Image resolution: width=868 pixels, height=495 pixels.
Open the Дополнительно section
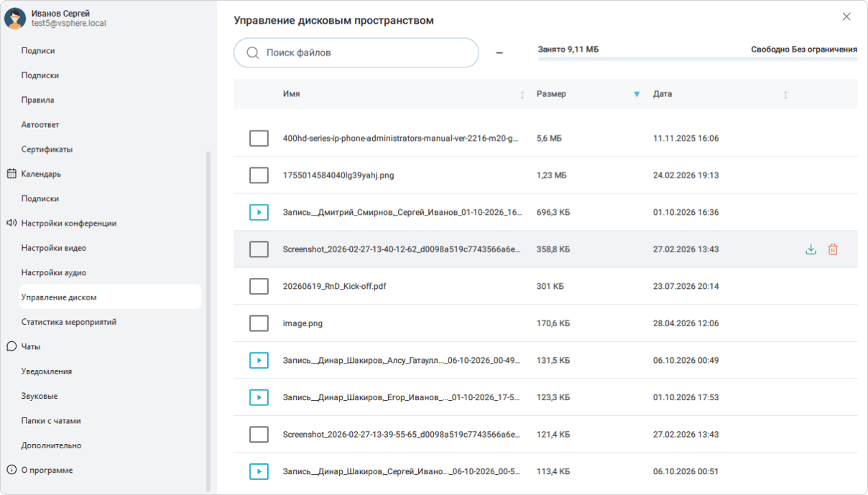point(51,445)
